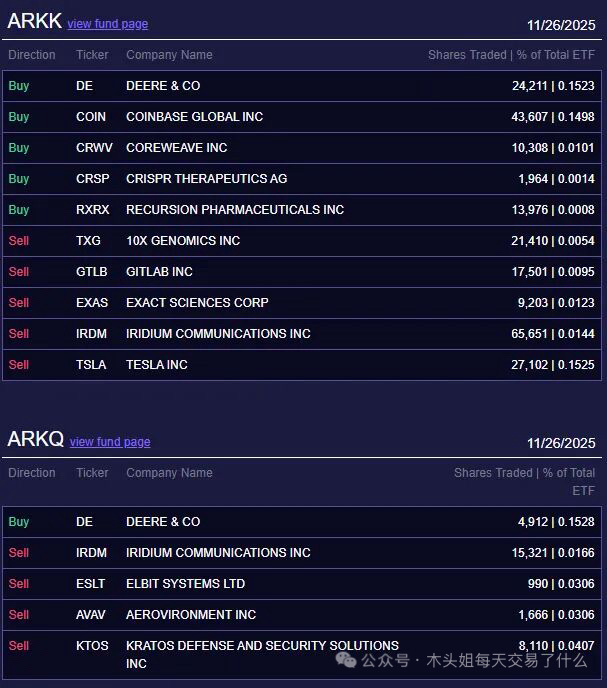
Task: Click the value 10,308 | 0.0101
Action: point(553,148)
